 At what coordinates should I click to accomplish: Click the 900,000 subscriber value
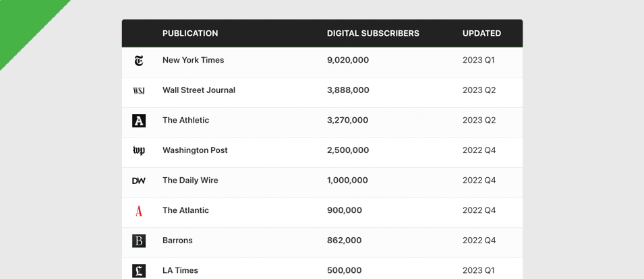pos(345,210)
